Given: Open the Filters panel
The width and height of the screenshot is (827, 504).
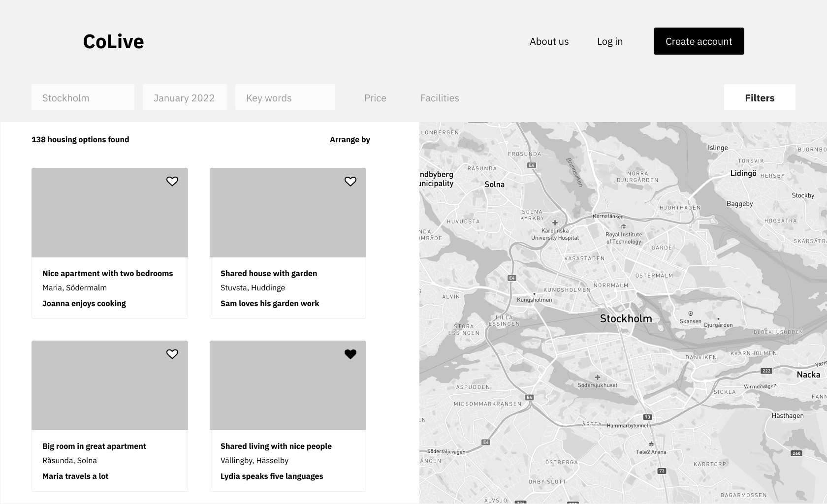Looking at the screenshot, I should pyautogui.click(x=760, y=97).
